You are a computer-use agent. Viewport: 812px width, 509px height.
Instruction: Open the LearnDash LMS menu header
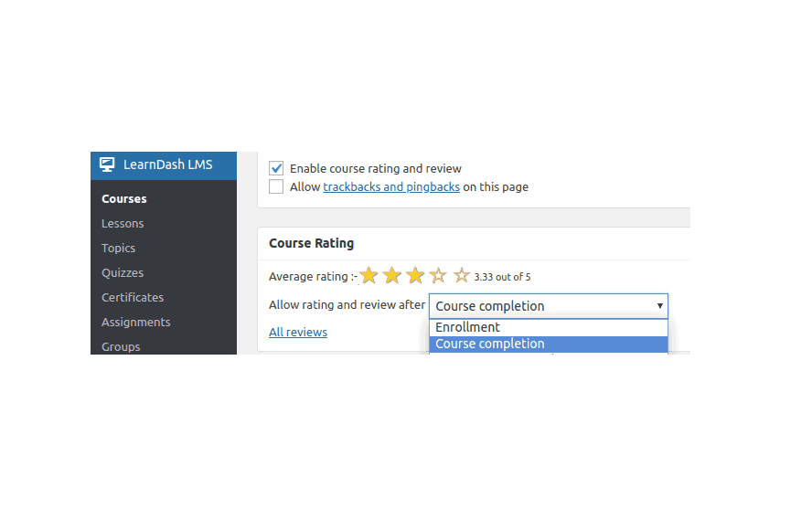tap(164, 165)
